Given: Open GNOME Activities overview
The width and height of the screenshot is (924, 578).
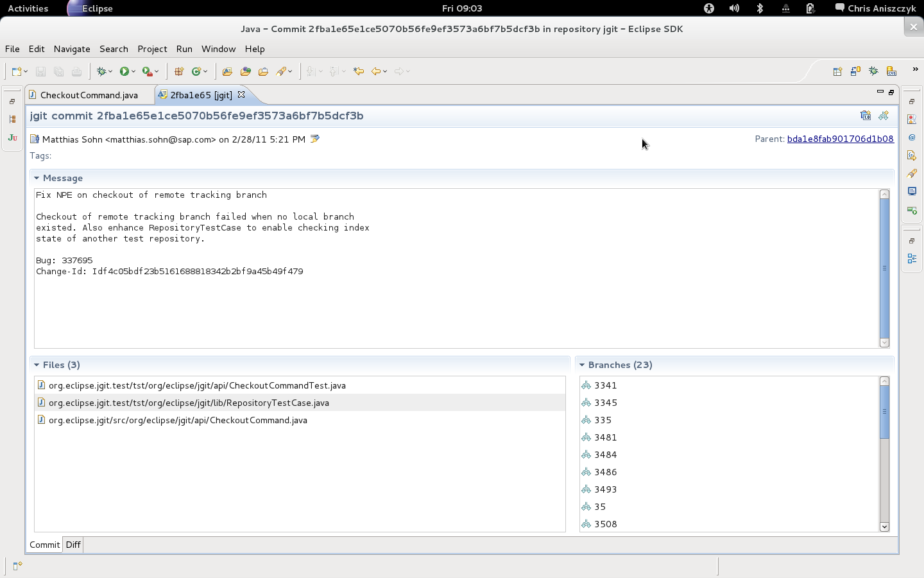Looking at the screenshot, I should click(28, 8).
